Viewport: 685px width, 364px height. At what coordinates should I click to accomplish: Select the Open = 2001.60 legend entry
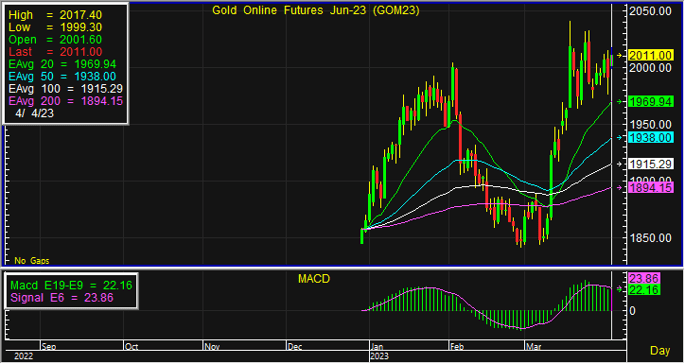pyautogui.click(x=55, y=40)
